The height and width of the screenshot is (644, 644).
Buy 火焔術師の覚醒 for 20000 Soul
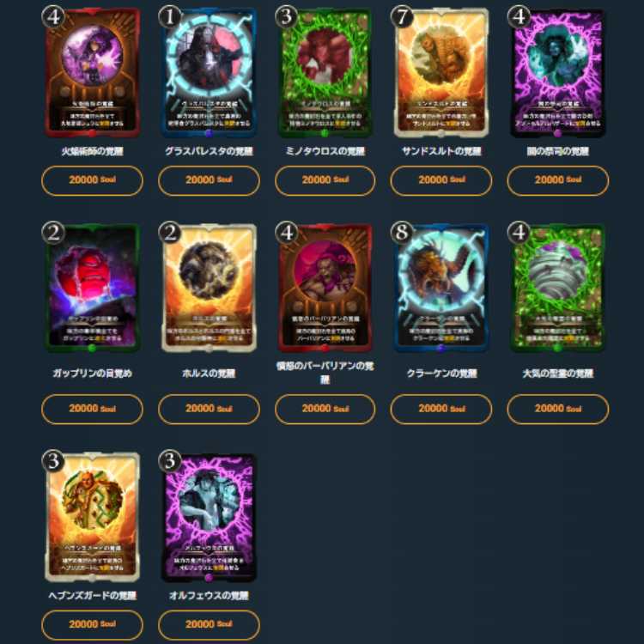click(x=93, y=180)
